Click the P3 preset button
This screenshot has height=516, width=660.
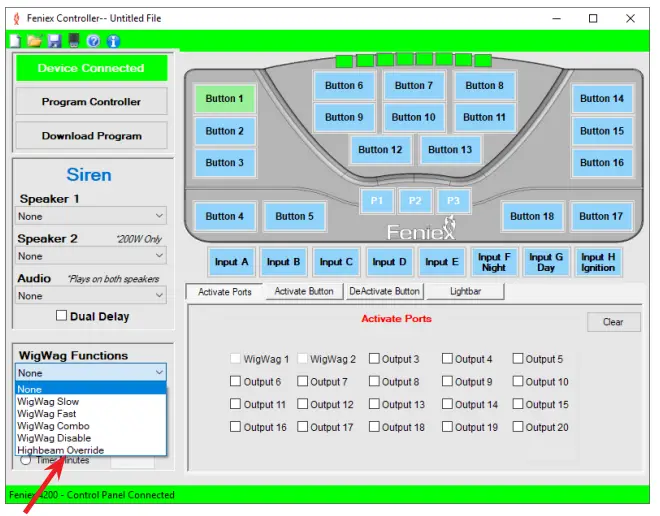pos(453,201)
